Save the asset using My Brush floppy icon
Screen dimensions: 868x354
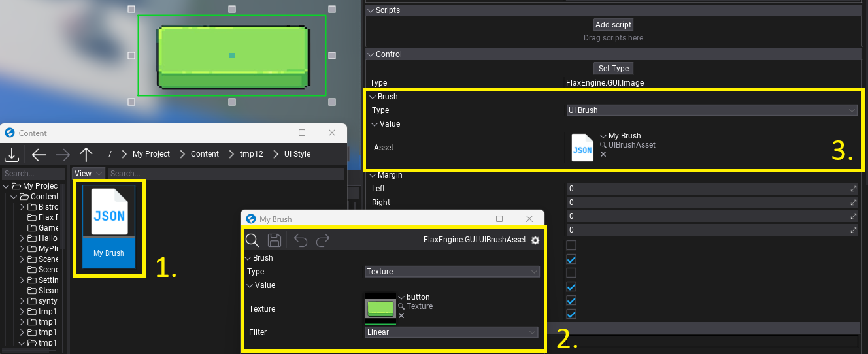pyautogui.click(x=275, y=240)
